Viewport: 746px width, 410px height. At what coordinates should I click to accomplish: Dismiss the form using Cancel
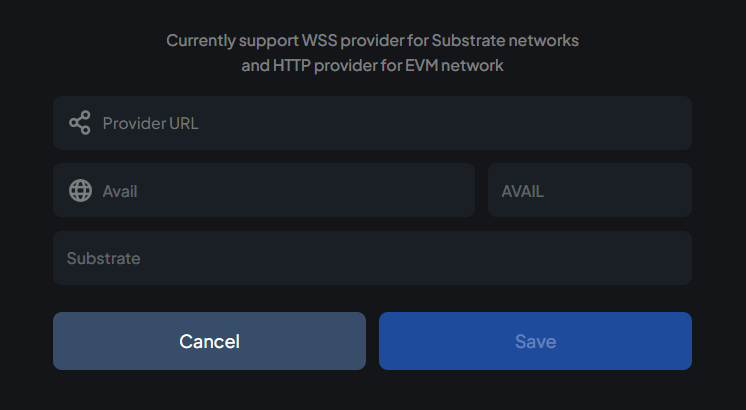pyautogui.click(x=209, y=341)
